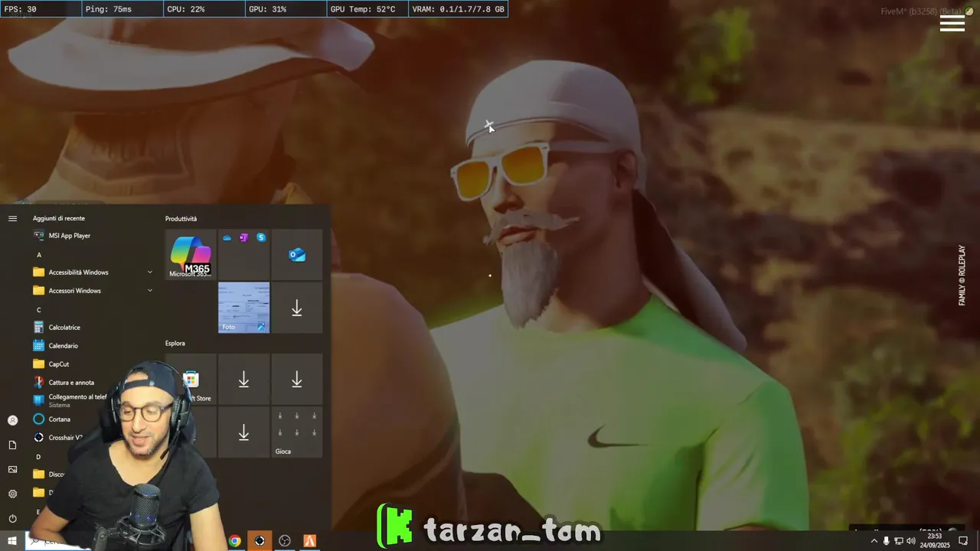Click the download tile above Gioca folder
The image size is (980, 551).
tap(297, 379)
